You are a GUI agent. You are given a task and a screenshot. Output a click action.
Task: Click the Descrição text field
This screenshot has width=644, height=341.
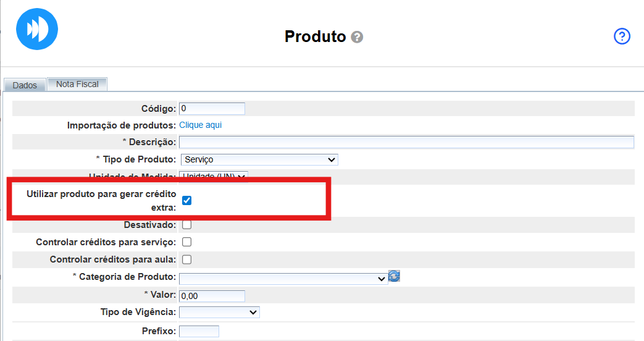click(406, 142)
